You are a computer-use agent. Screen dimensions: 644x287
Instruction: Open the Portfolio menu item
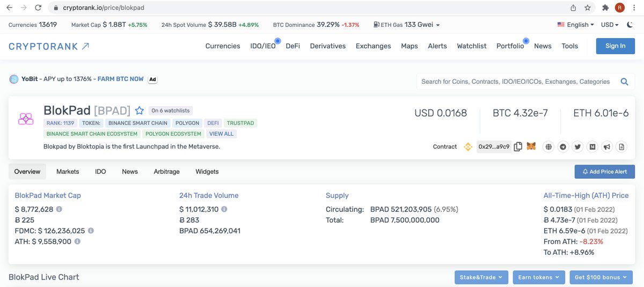(x=510, y=46)
